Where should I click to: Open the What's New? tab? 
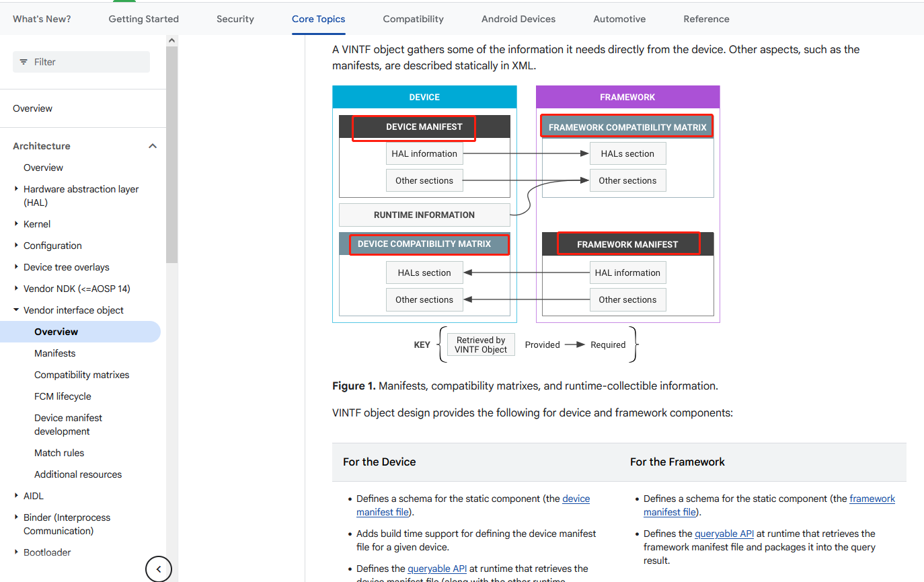[x=42, y=19]
